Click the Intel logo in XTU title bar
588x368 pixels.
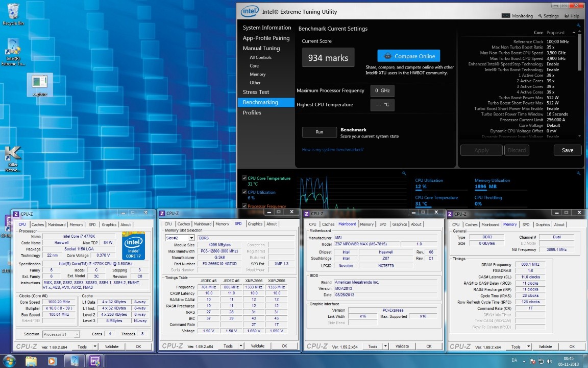pyautogui.click(x=250, y=11)
